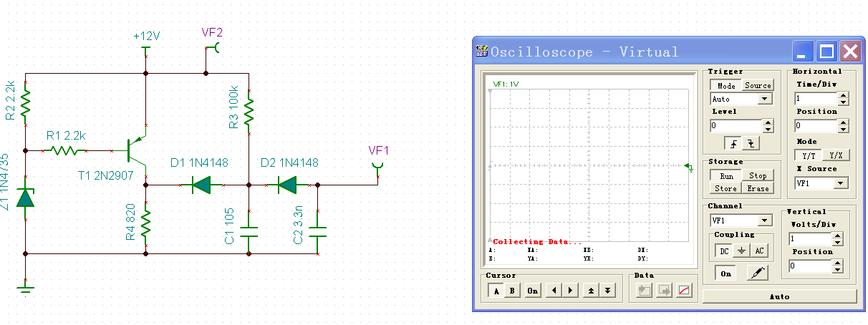This screenshot has height=325, width=868.
Task: Select the rising edge trigger icon
Action: (734, 143)
